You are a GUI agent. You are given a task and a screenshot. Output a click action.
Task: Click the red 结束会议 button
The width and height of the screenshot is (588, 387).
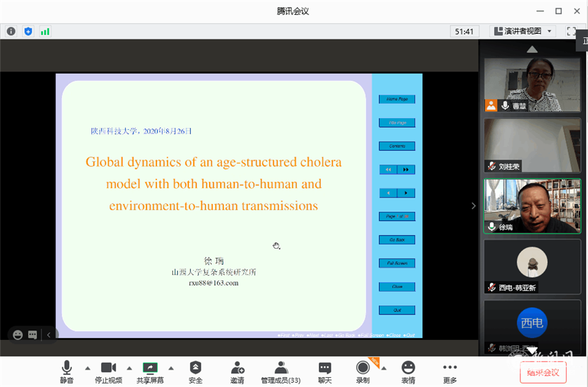543,372
